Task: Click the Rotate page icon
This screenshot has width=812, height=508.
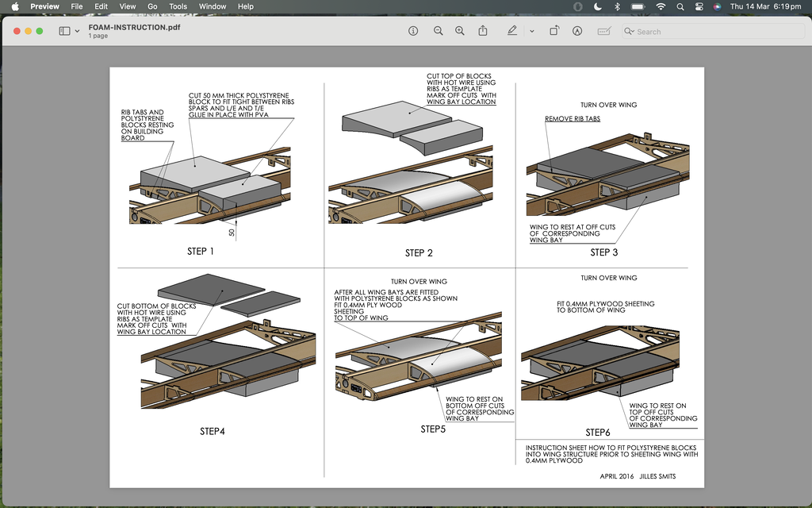Action: [554, 31]
